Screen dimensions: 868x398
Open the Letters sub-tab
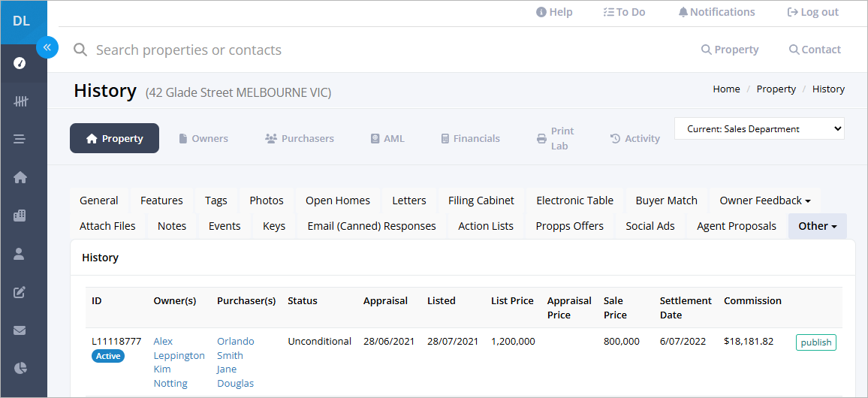pos(409,201)
